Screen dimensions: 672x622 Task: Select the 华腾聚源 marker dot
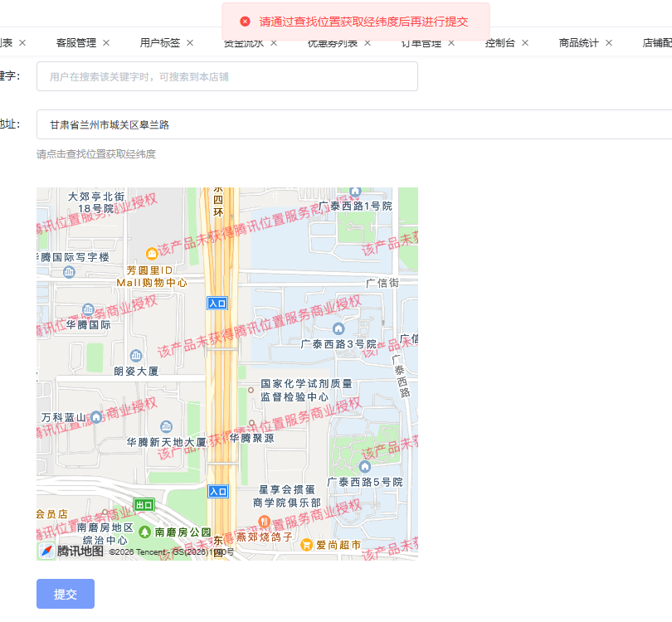tap(252, 423)
